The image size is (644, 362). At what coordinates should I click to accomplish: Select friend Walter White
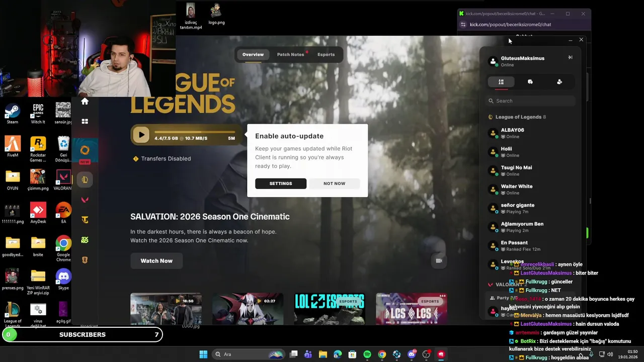(x=531, y=190)
